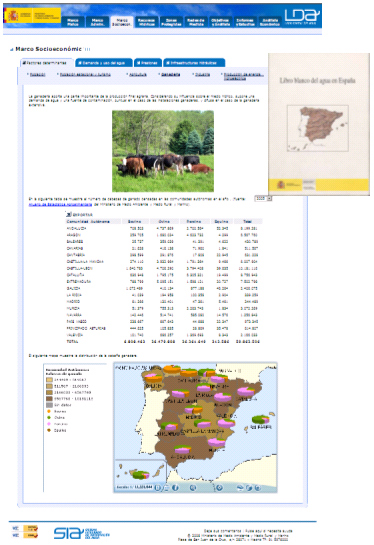374x545 pixels.
Task: Follow the Producción de energía link
Action: click(243, 76)
